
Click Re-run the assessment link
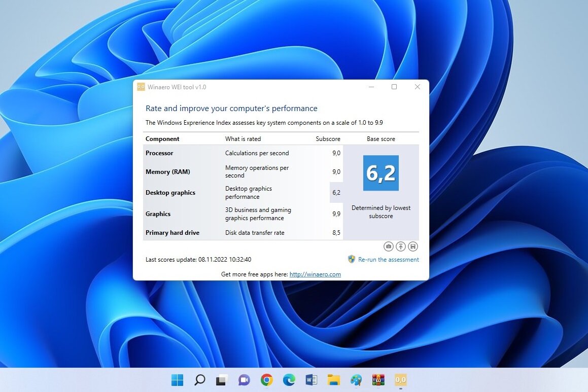pos(389,259)
